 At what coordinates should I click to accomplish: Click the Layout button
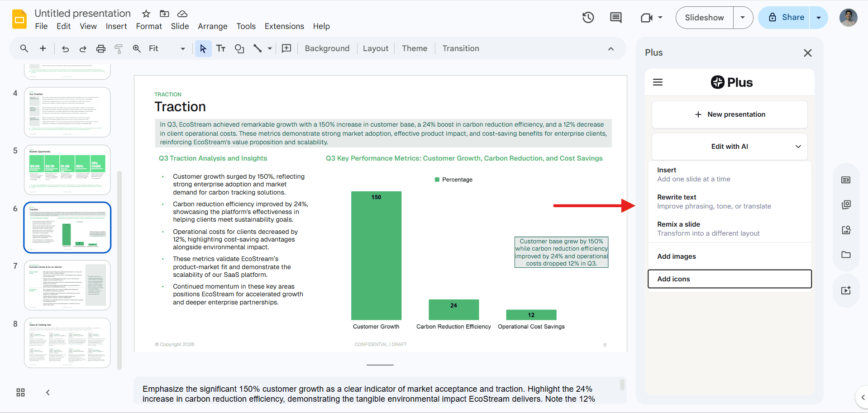click(376, 48)
